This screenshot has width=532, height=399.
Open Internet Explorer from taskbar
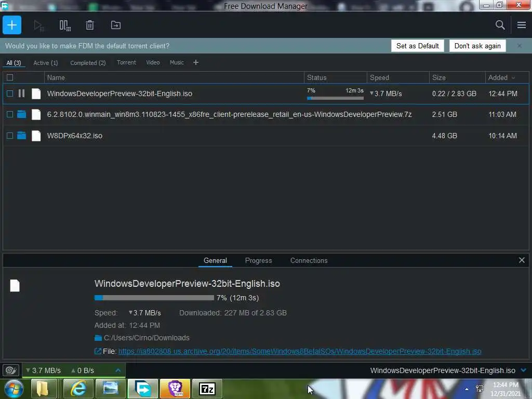[x=78, y=389]
